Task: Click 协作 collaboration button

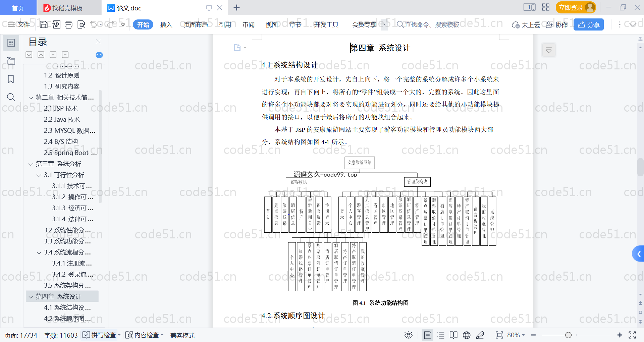Action: tap(557, 24)
